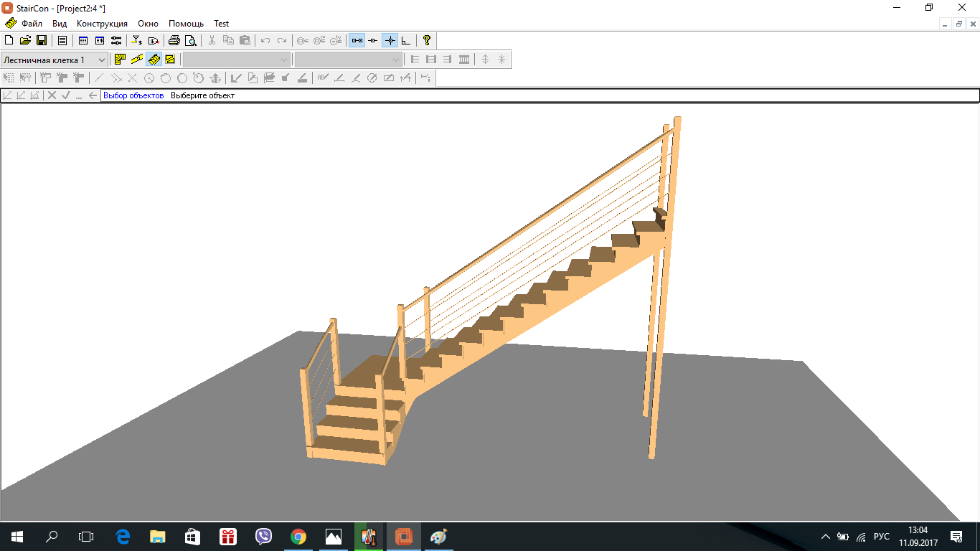Click the baluster railing icon in the second toolbar
This screenshot has width=980, height=551.
click(464, 60)
